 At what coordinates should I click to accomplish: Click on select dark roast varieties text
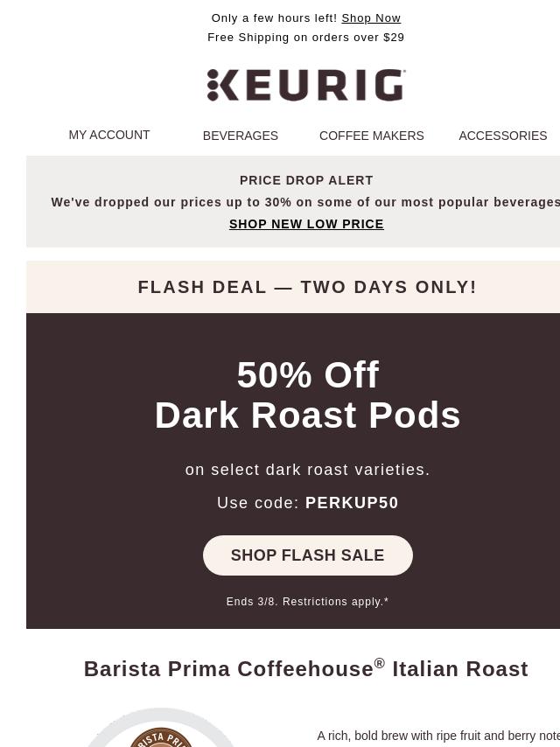307,470
